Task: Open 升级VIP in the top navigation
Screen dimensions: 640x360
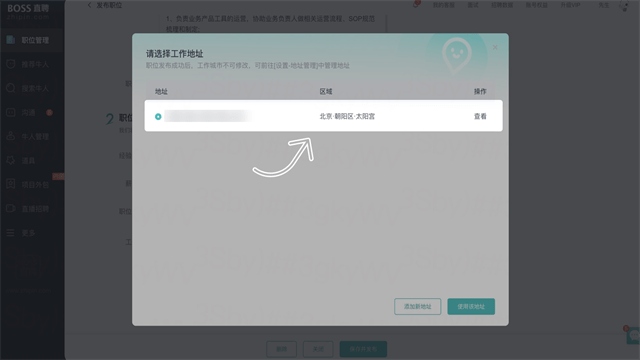Action: [x=570, y=5]
